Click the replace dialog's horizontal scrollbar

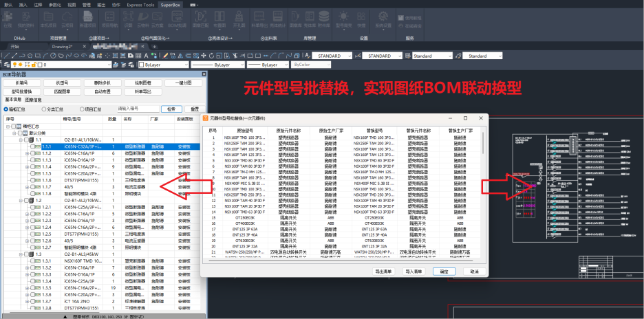pyautogui.click(x=342, y=261)
